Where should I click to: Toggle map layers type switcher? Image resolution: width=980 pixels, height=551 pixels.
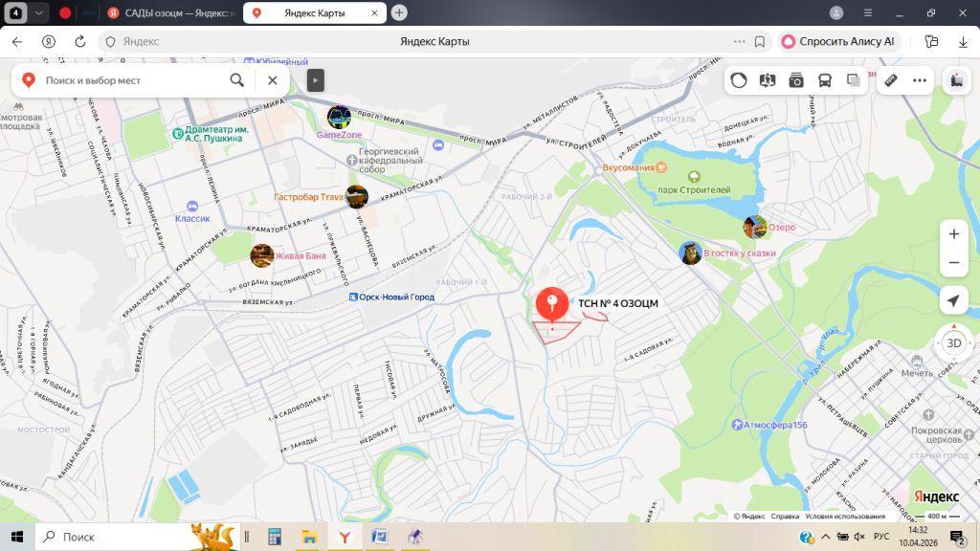(853, 80)
